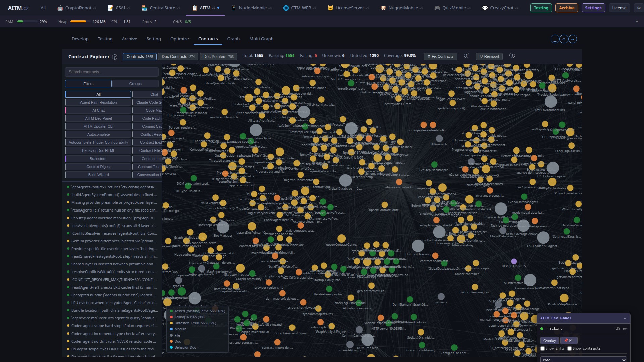Switch to the Multi Graph tab
The image size is (644, 362).
(x=261, y=39)
